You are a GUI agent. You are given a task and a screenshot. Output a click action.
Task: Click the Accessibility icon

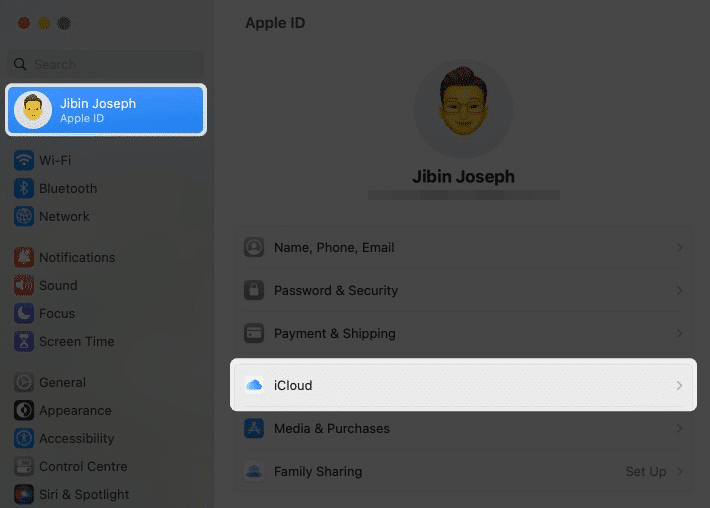[x=24, y=438]
